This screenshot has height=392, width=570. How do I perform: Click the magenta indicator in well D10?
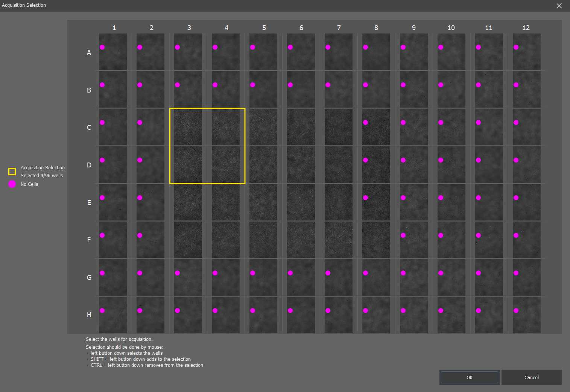point(441,160)
